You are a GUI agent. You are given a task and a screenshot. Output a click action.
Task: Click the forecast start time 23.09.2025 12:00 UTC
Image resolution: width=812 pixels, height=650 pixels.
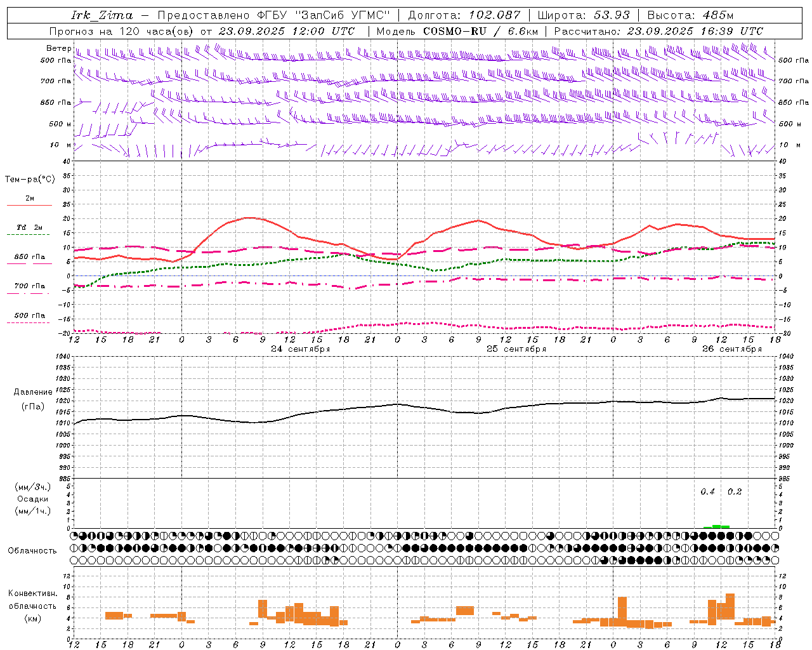[287, 31]
